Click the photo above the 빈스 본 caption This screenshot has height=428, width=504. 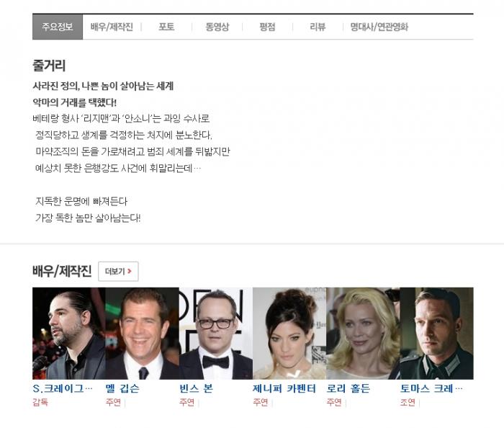[x=216, y=333]
